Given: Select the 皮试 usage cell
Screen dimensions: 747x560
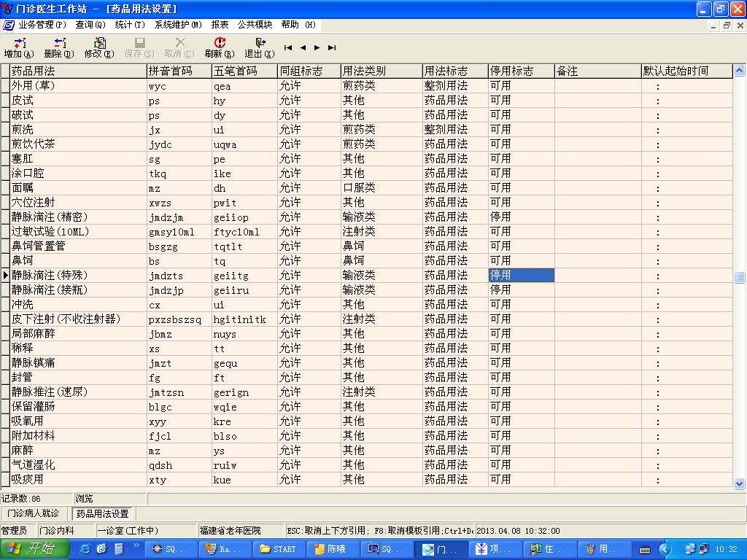Looking at the screenshot, I should pyautogui.click(x=78, y=101).
